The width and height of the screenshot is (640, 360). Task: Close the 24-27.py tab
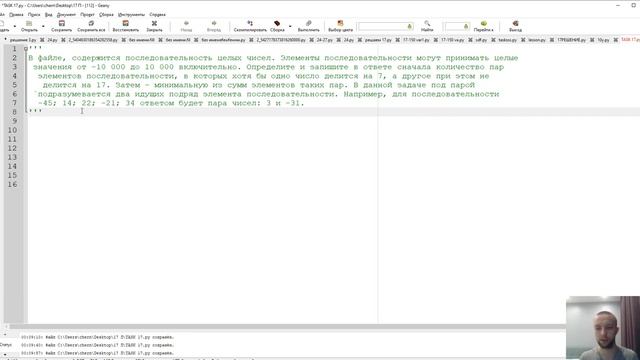(338, 40)
